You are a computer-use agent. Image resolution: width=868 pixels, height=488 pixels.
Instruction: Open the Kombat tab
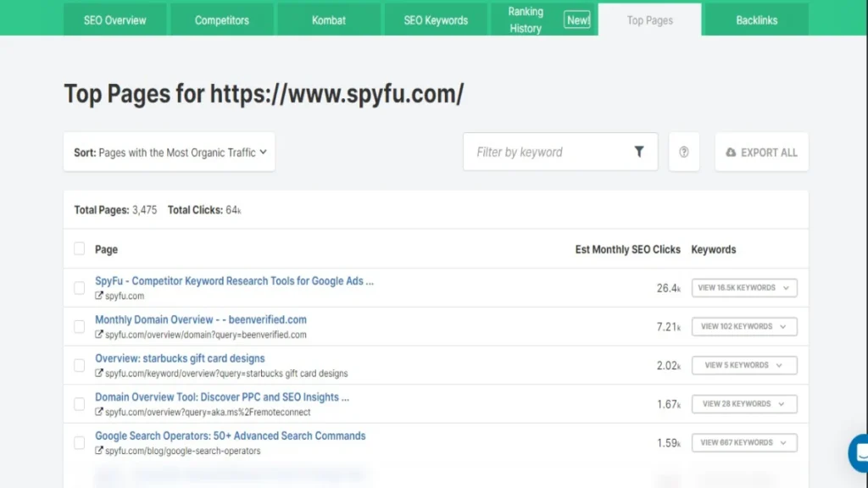328,20
